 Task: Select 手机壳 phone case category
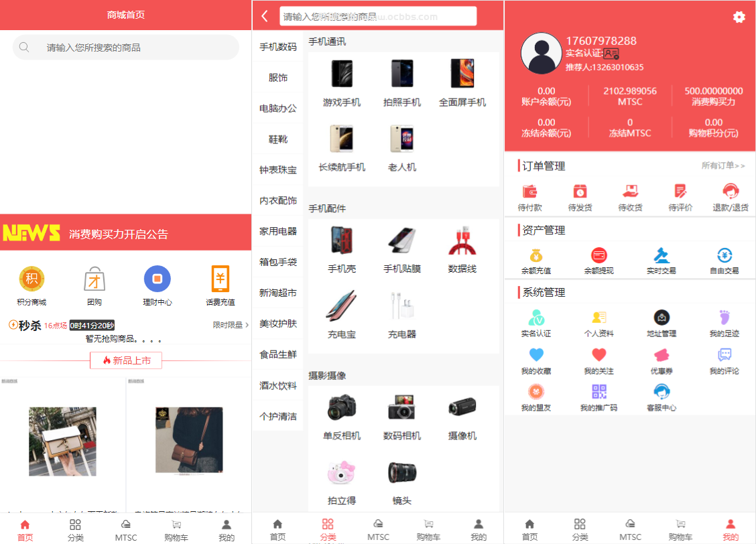[x=342, y=250]
